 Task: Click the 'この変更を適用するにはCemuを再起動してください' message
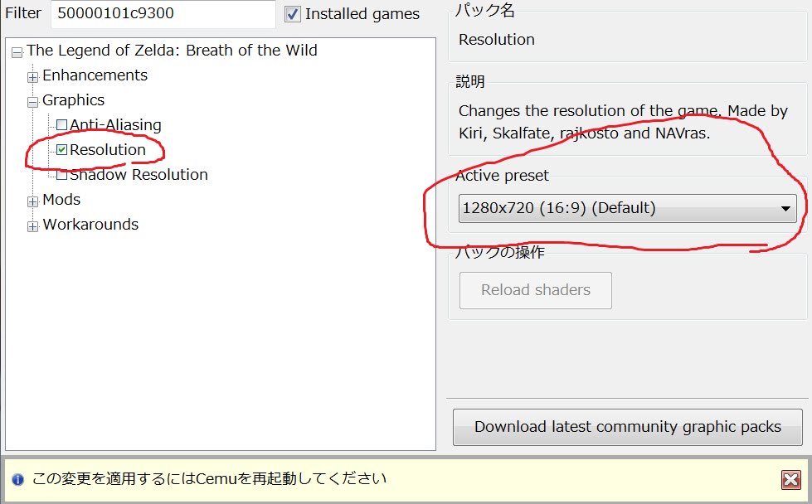(x=209, y=478)
